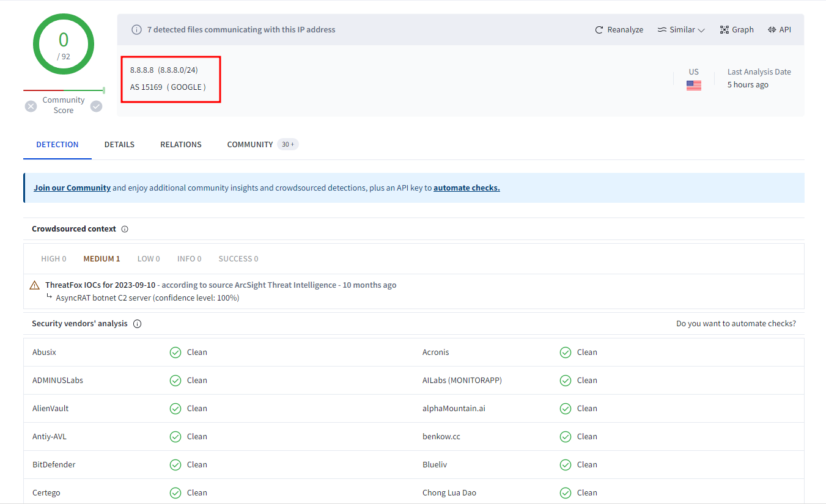The height and width of the screenshot is (504, 826).
Task: Vote positive with the community score check icon
Action: 96,106
